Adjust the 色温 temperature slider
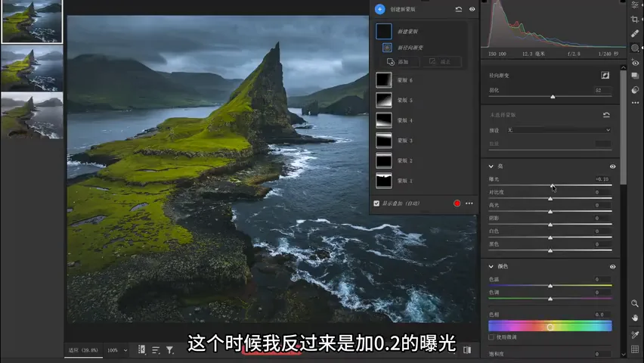Viewport: 644px width, 363px height. (x=550, y=286)
